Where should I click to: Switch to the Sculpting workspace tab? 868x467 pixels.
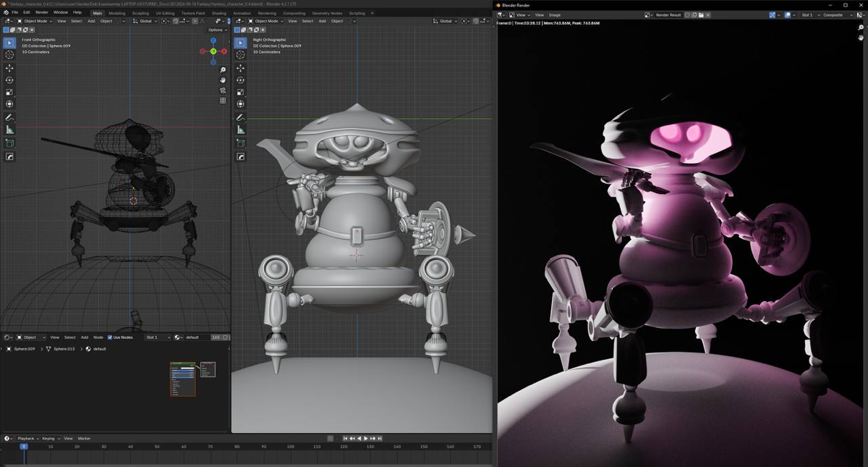point(140,13)
